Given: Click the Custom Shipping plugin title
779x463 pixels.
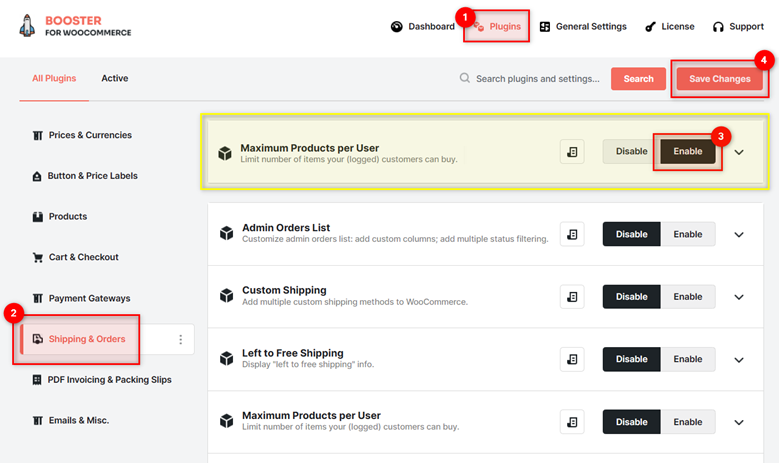Looking at the screenshot, I should (x=284, y=290).
